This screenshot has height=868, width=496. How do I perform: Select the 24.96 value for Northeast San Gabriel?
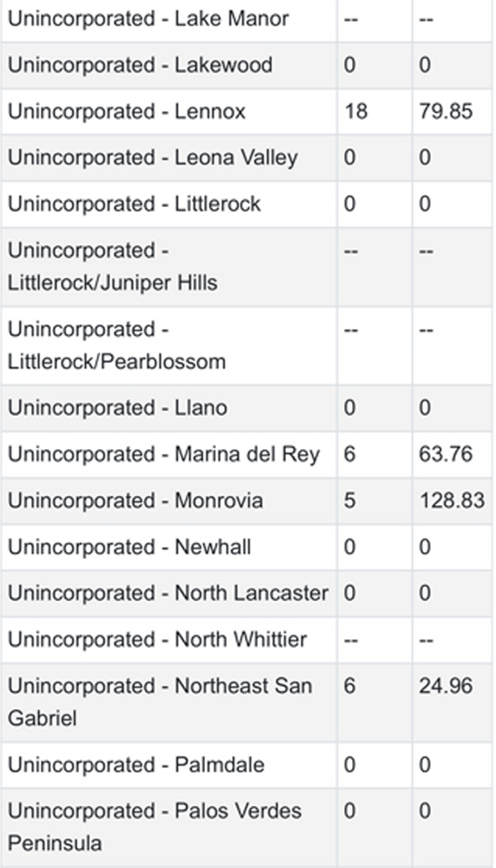[x=446, y=686]
